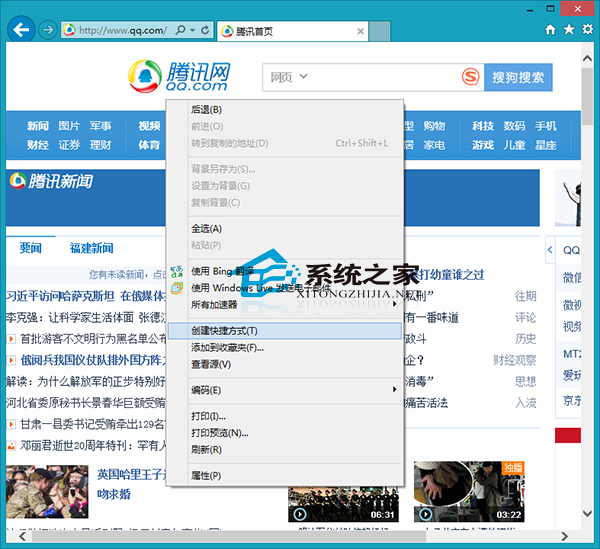This screenshot has width=600, height=549.
Task: Click the Sogou S logo in search box
Action: pos(470,77)
